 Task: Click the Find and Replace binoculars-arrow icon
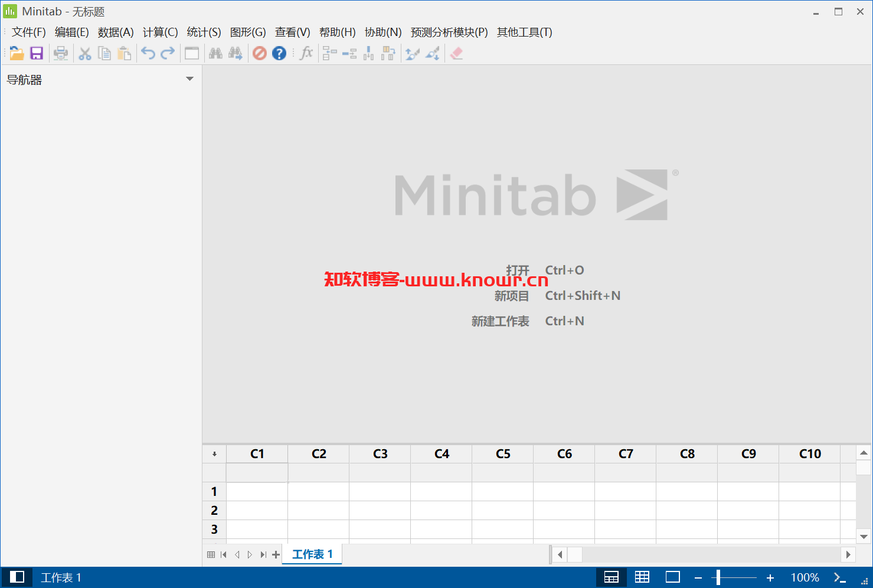click(236, 53)
